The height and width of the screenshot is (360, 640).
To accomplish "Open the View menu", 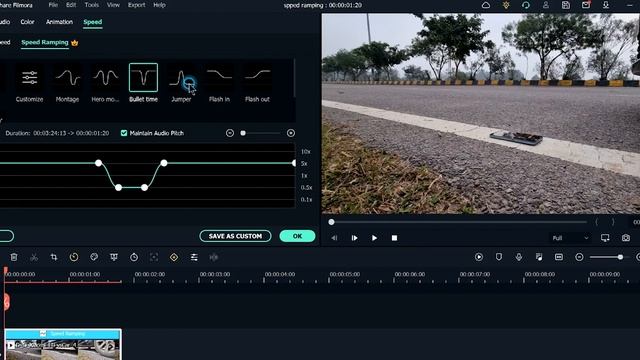I will coord(113,5).
